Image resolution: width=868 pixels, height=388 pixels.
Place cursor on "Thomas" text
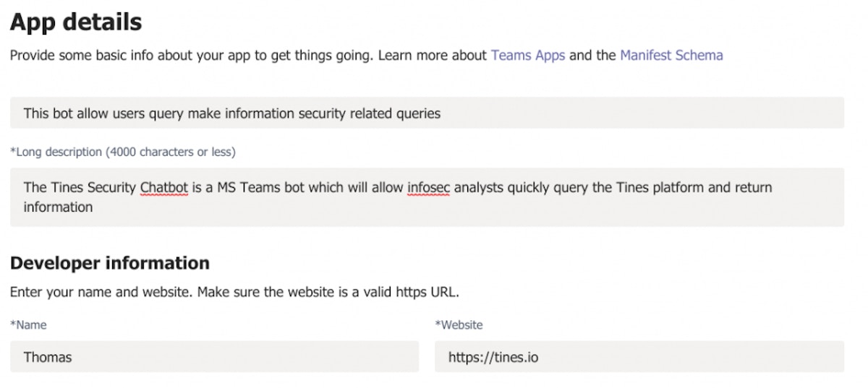point(48,357)
